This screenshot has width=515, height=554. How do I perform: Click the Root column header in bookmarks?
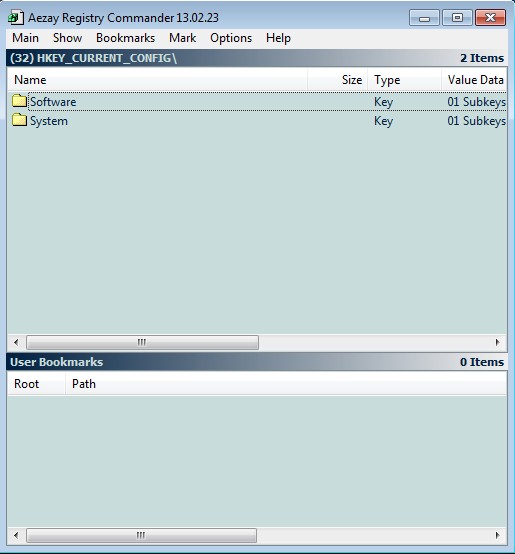pyautogui.click(x=37, y=384)
